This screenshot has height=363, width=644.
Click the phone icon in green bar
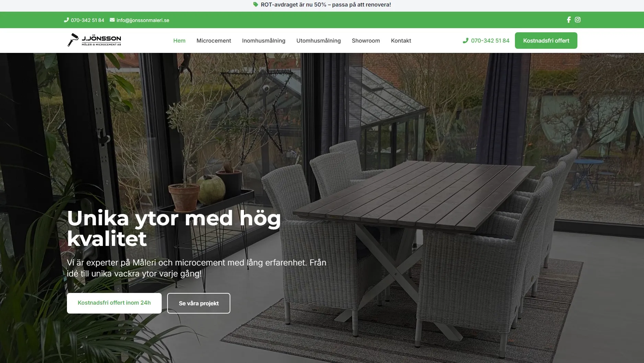click(66, 20)
